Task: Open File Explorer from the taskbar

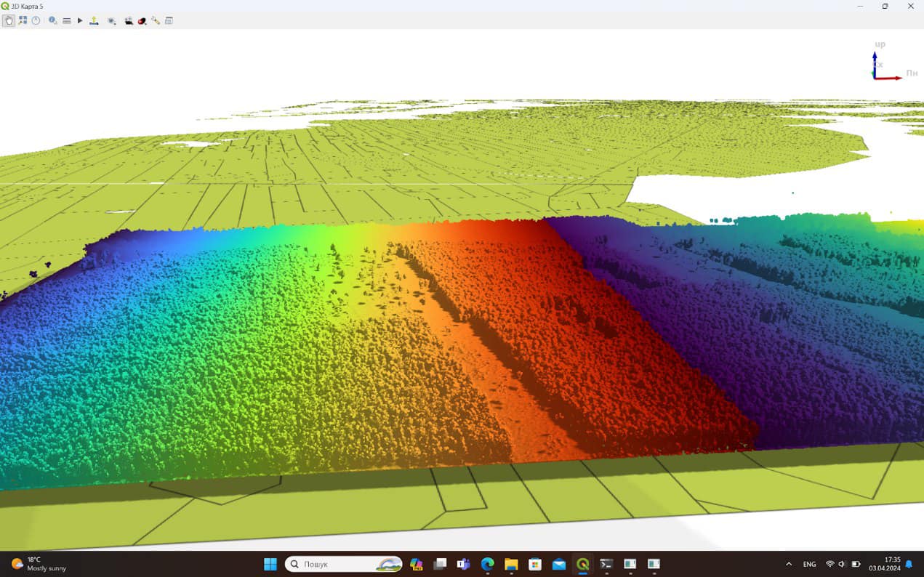Action: pos(511,564)
